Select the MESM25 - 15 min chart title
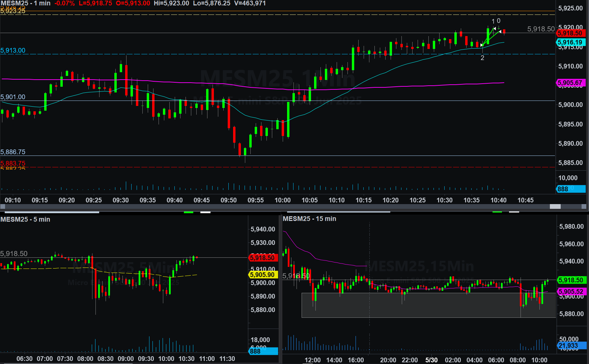This screenshot has height=364, width=589. [309, 219]
